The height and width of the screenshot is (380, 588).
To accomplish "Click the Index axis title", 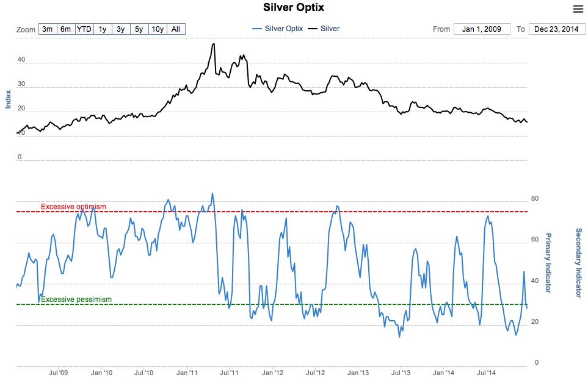I will (9, 99).
